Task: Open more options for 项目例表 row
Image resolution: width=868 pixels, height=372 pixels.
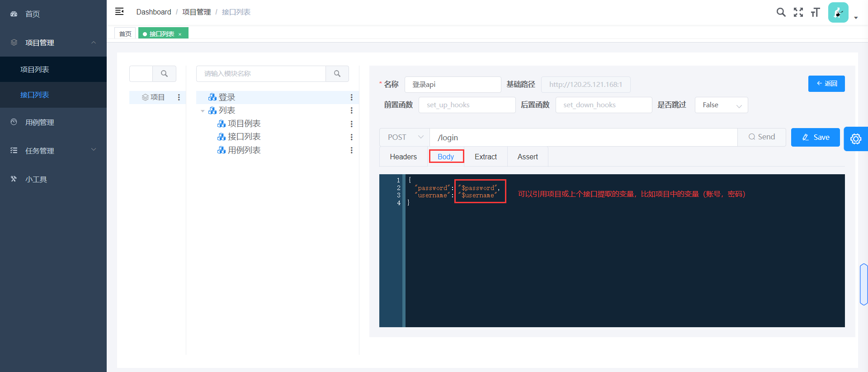Action: tap(351, 124)
